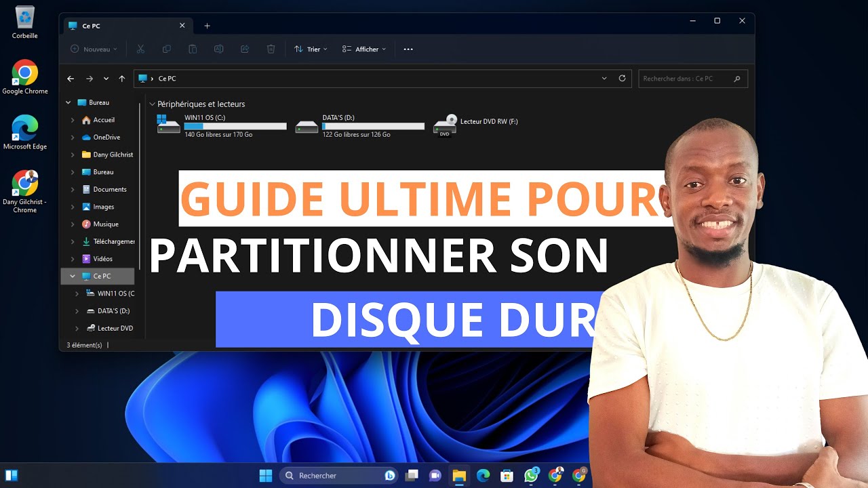Go forward with the right arrow

pos(89,79)
